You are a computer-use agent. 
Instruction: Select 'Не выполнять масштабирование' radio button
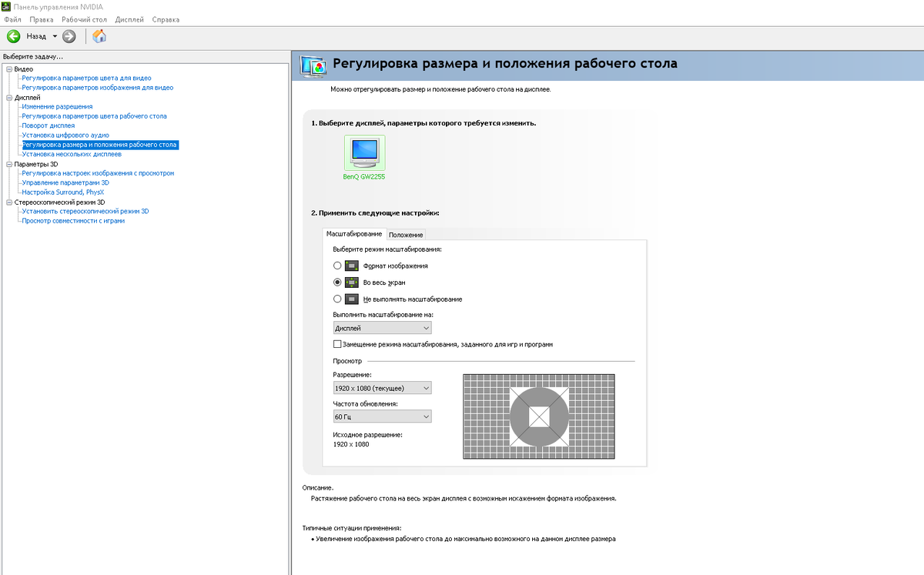click(337, 299)
